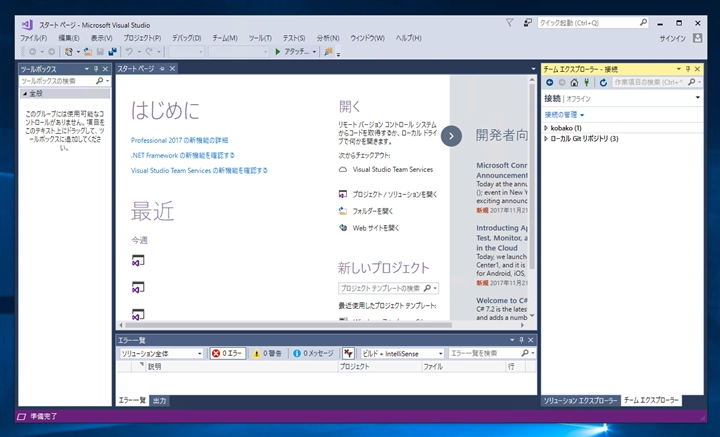The width and height of the screenshot is (720, 437).
Task: Click the プロジェクト テンプレートの検索 field
Action: [x=388, y=288]
